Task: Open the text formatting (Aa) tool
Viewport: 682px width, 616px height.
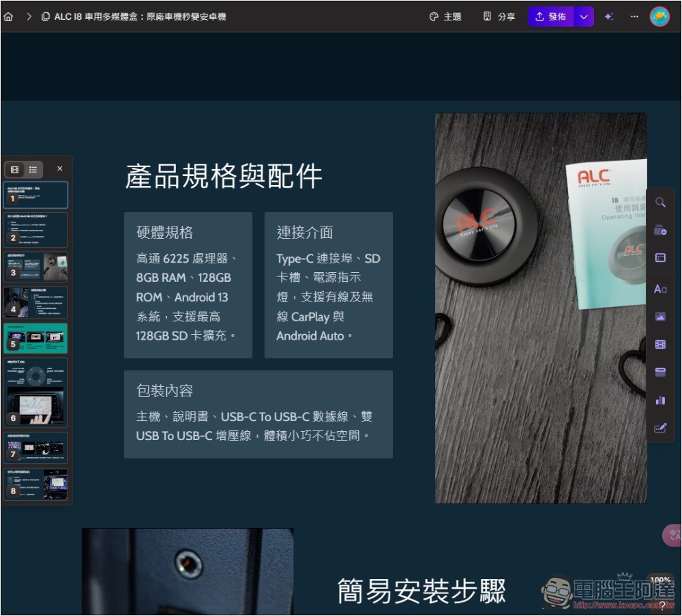Action: coord(659,289)
